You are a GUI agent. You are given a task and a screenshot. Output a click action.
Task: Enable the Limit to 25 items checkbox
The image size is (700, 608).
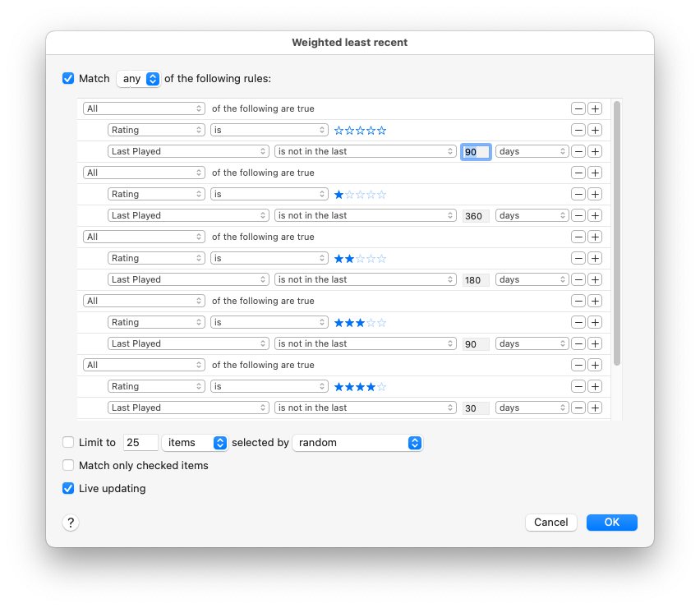[68, 442]
